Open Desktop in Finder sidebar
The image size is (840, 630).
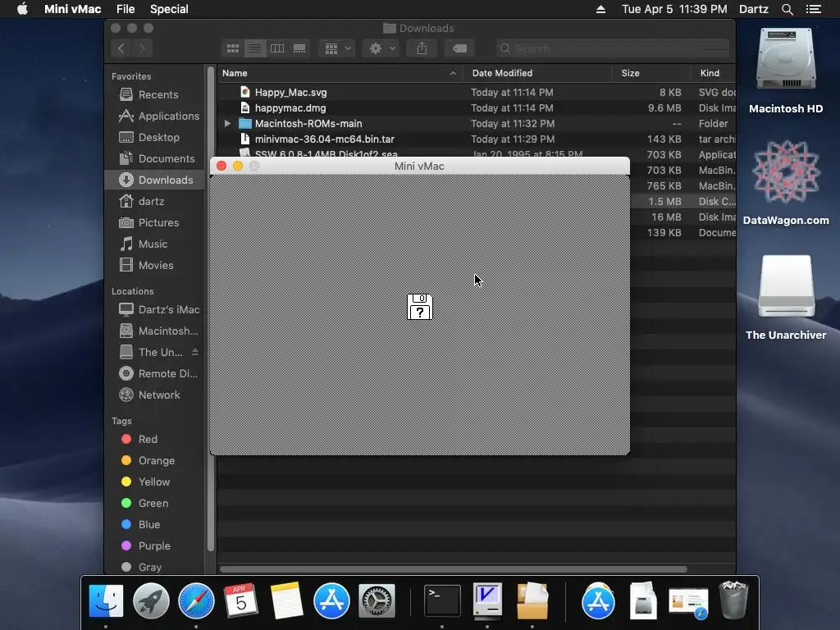[x=155, y=137]
